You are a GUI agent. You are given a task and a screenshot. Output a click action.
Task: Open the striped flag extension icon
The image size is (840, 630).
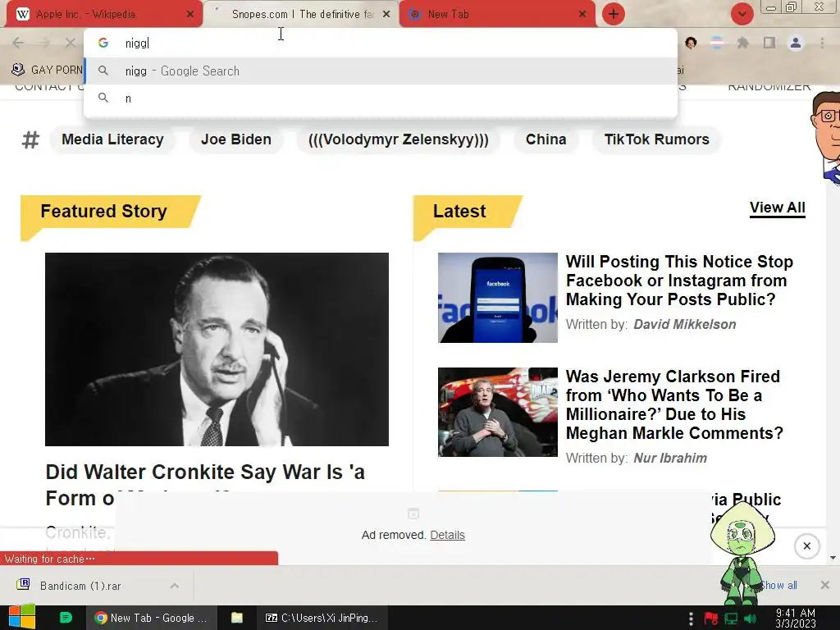click(717, 43)
